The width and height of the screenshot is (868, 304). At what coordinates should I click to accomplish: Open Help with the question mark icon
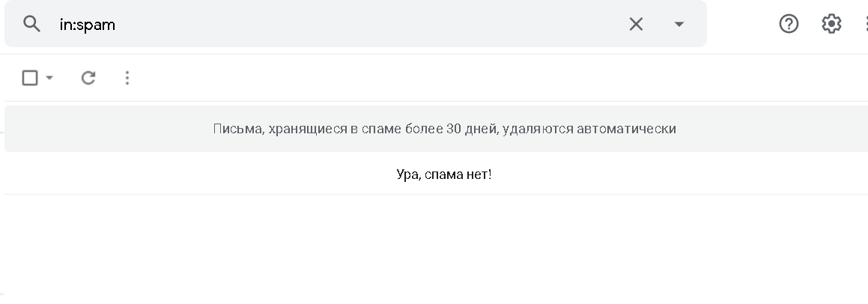(x=789, y=24)
